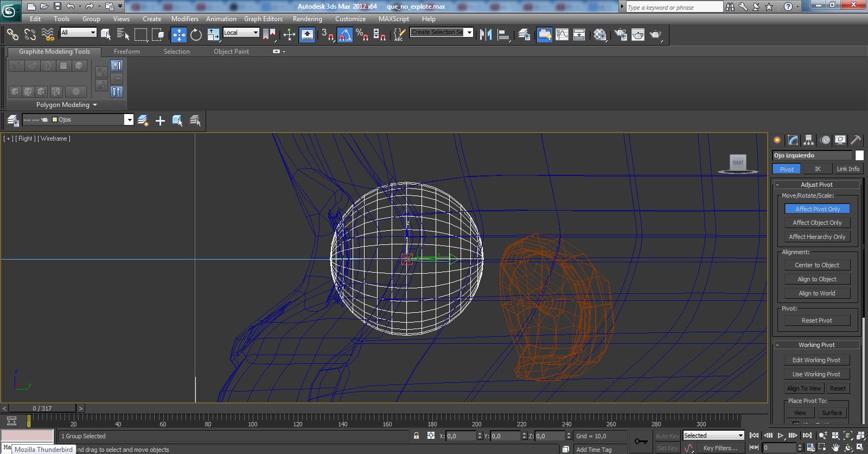Click the object color swatch beside Ojo izquierdo
The height and width of the screenshot is (454, 868).
click(859, 155)
